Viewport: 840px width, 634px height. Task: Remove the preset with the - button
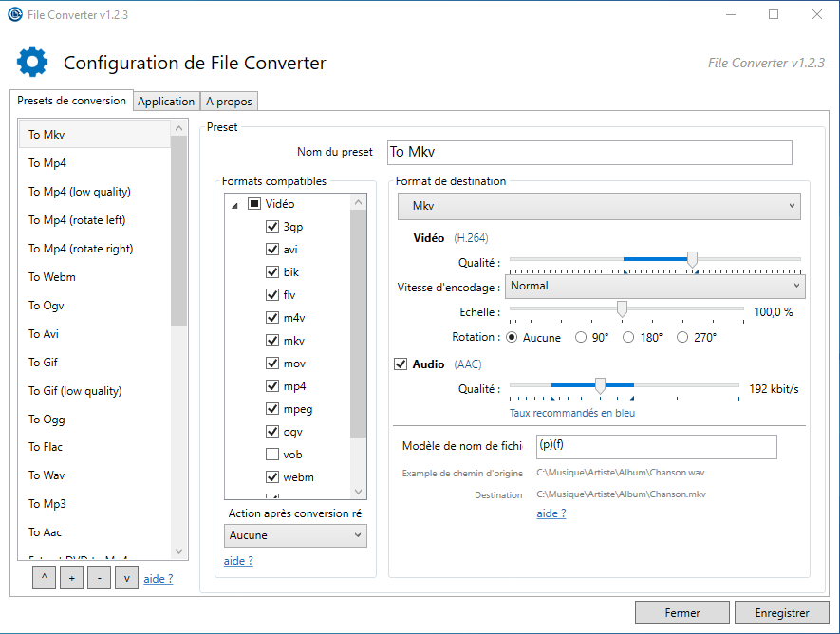tap(99, 578)
